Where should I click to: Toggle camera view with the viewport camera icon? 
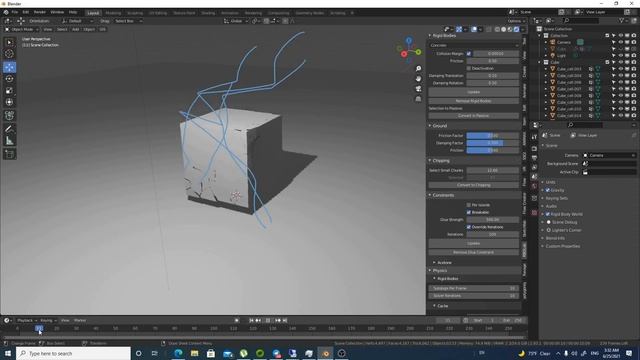click(418, 89)
